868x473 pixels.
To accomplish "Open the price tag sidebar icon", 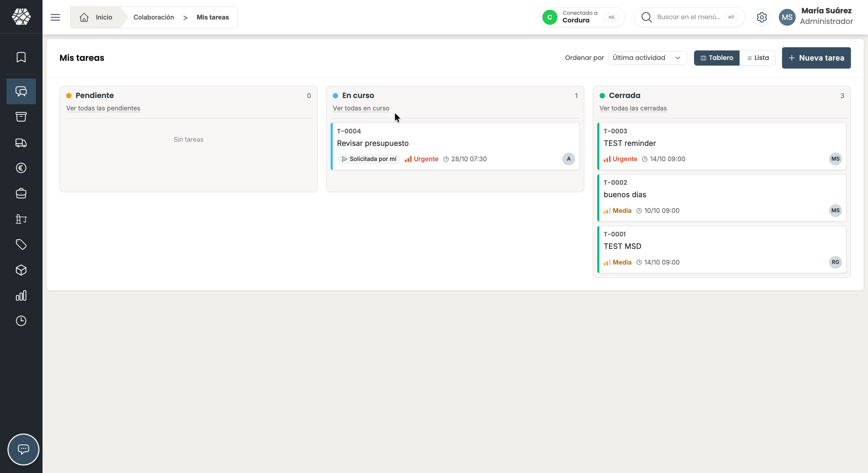I will tap(21, 244).
